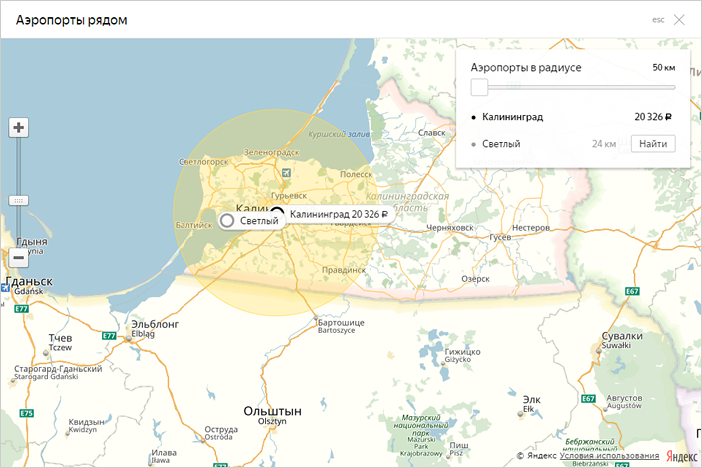
Task: Click the Августов town label
Action: [x=624, y=398]
